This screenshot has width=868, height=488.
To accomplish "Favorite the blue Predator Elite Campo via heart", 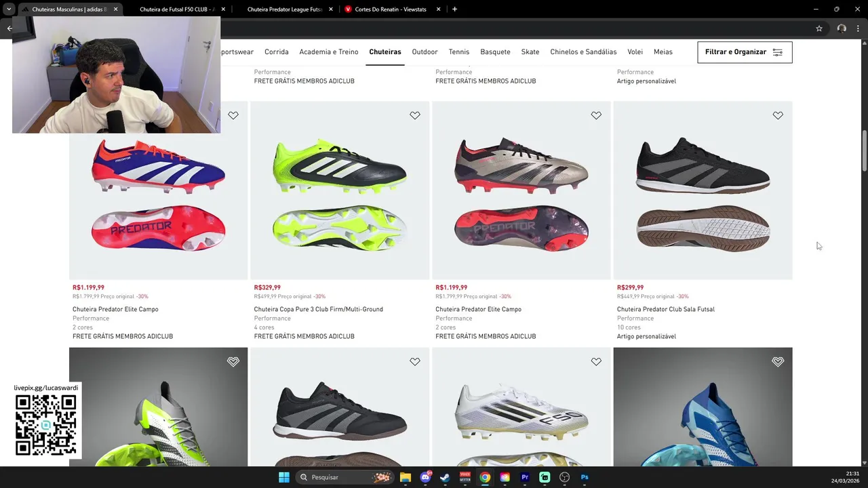I will point(233,115).
